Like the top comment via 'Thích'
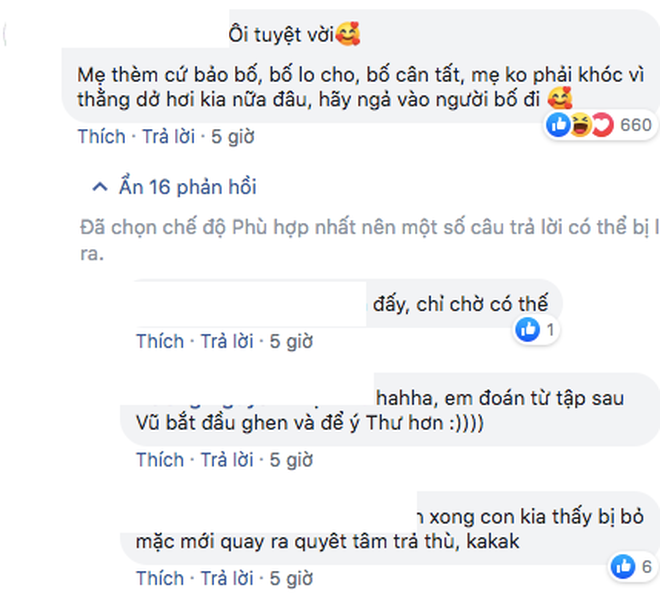 click(101, 137)
